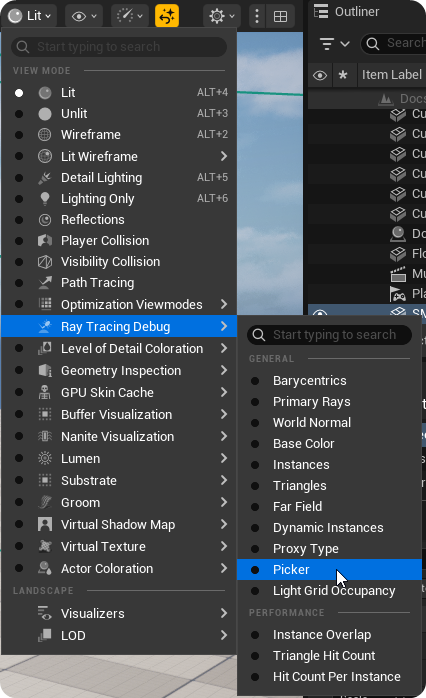Click the viewport layout grid icon

point(280,16)
